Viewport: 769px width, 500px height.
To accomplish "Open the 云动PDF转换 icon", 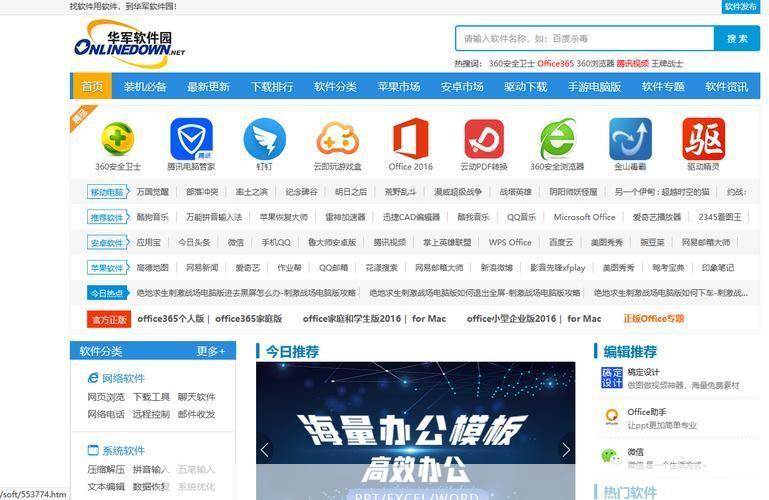I will click(483, 140).
